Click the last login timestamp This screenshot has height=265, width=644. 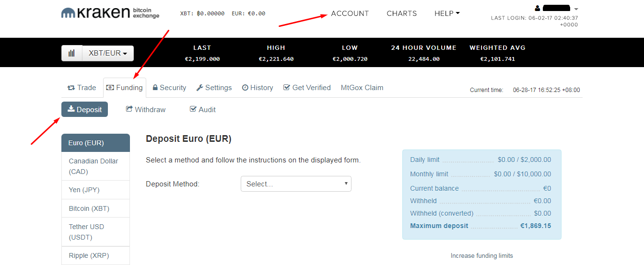click(534, 21)
